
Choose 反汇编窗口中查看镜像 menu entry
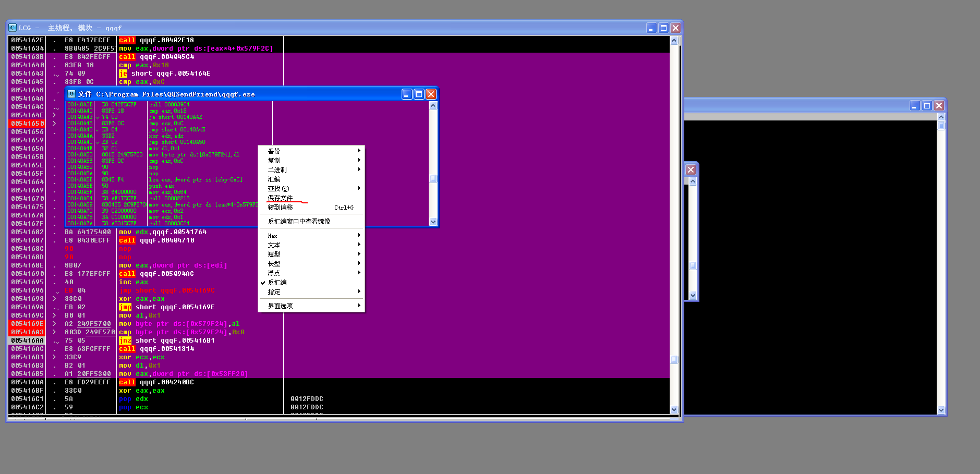(311, 222)
